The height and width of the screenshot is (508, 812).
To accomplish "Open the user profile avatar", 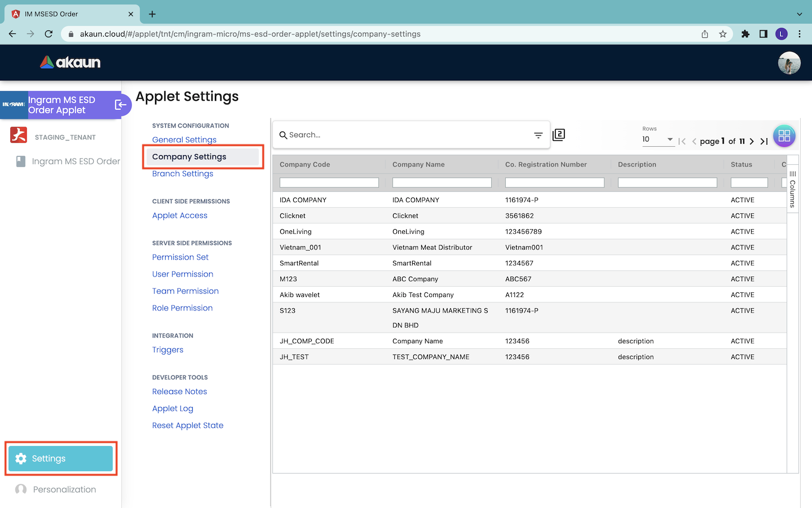I will tap(789, 63).
